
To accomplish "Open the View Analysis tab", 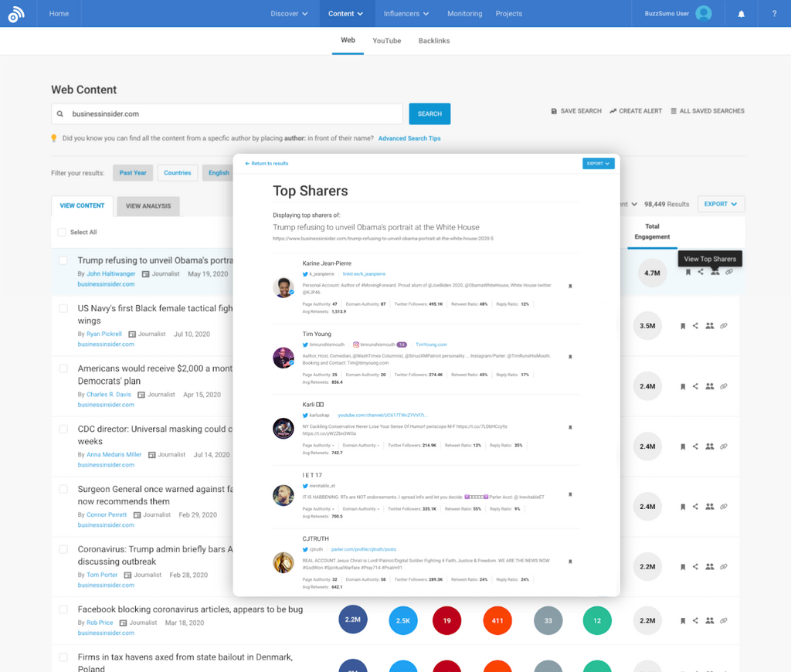I will (x=148, y=206).
